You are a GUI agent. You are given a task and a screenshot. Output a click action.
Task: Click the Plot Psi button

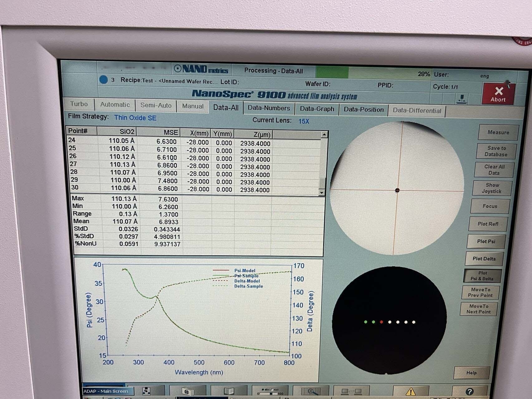pos(486,241)
